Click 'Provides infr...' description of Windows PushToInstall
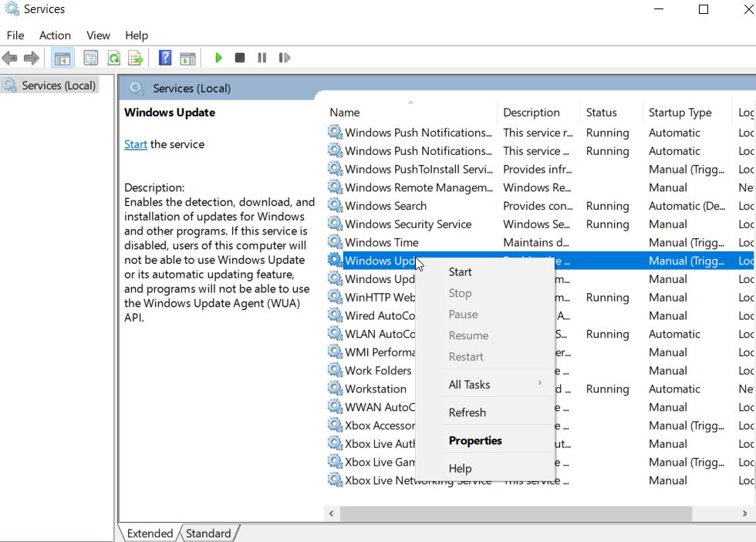Image resolution: width=756 pixels, height=542 pixels. (x=538, y=169)
